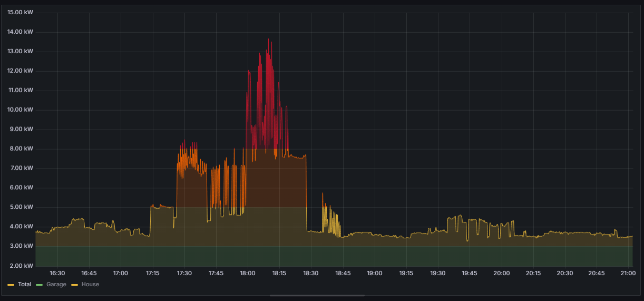Click the "11.00 kW" y-axis label
This screenshot has width=644, height=301.
click(x=20, y=90)
